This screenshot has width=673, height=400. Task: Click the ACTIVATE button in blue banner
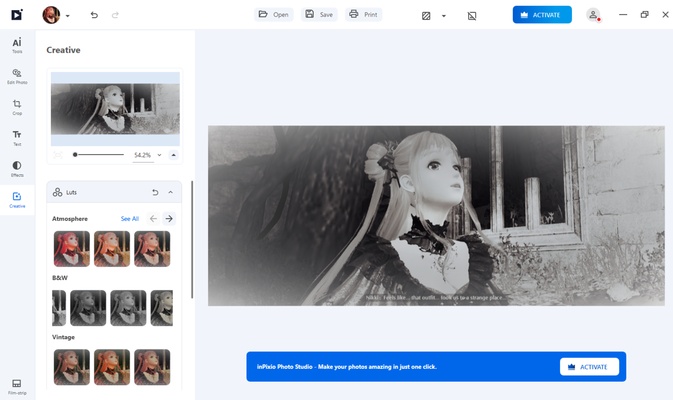(x=589, y=367)
